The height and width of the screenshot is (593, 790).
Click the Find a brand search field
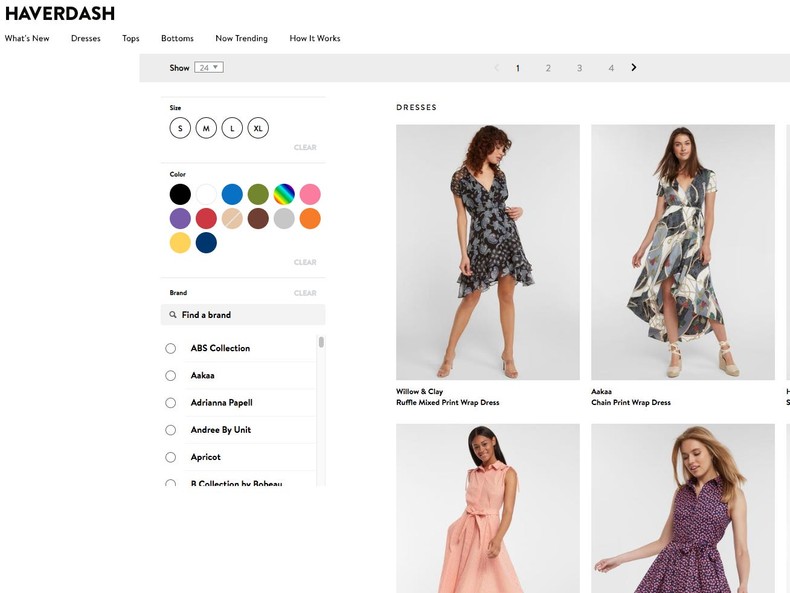point(250,315)
